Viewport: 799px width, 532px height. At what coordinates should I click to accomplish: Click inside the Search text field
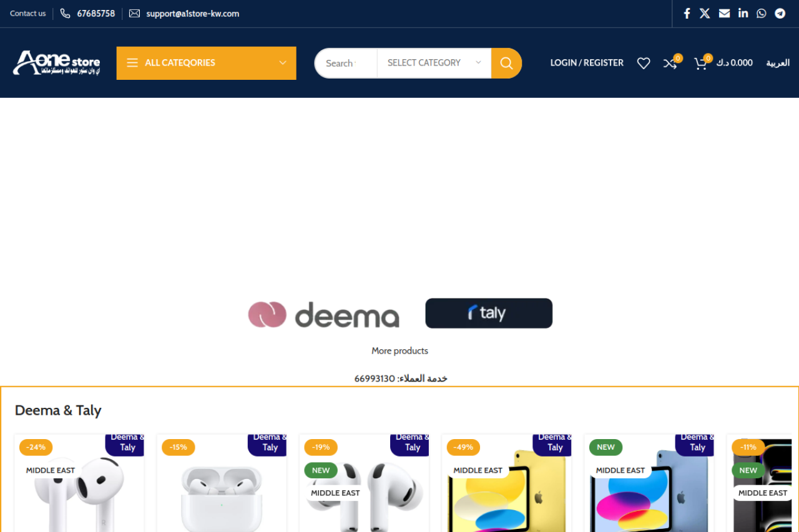346,63
